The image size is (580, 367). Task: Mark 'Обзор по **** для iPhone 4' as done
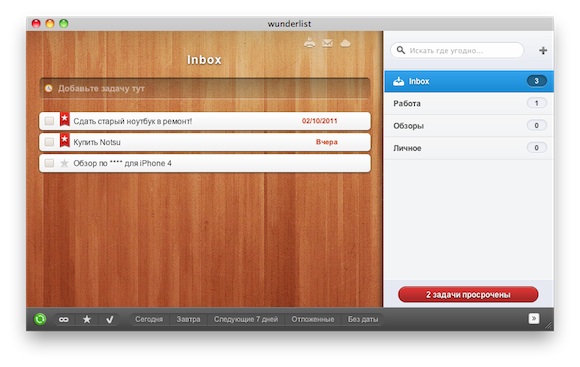(x=49, y=163)
